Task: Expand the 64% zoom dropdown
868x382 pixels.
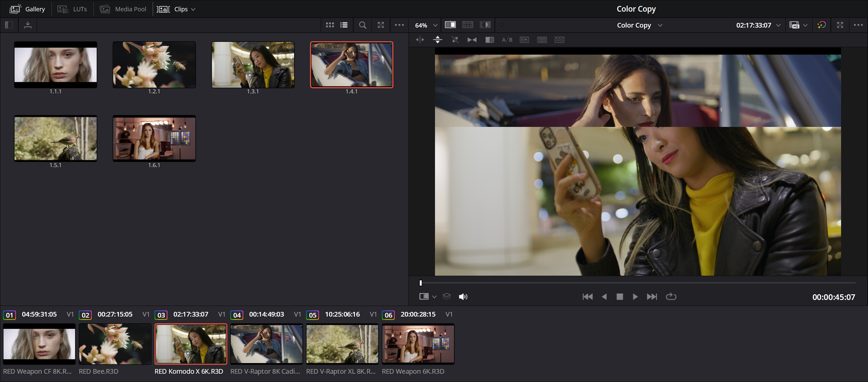Action: coord(435,25)
